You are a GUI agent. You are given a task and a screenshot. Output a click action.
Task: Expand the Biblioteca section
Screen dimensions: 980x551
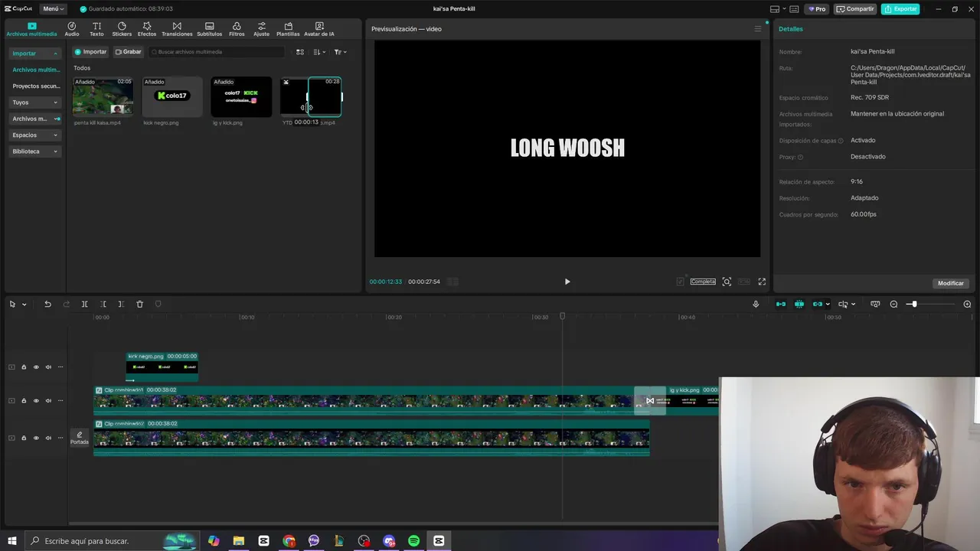(x=34, y=152)
